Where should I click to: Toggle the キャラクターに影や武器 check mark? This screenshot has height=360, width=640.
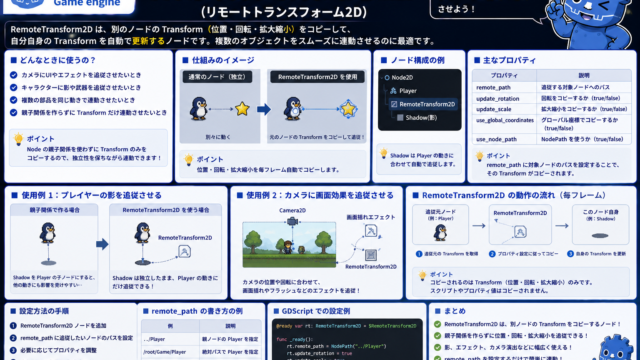[13, 87]
